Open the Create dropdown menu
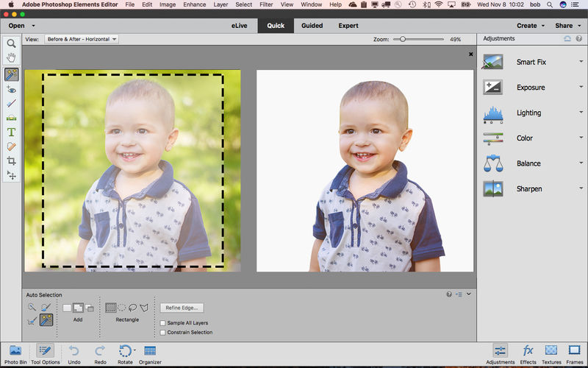This screenshot has width=588, height=368. point(531,26)
